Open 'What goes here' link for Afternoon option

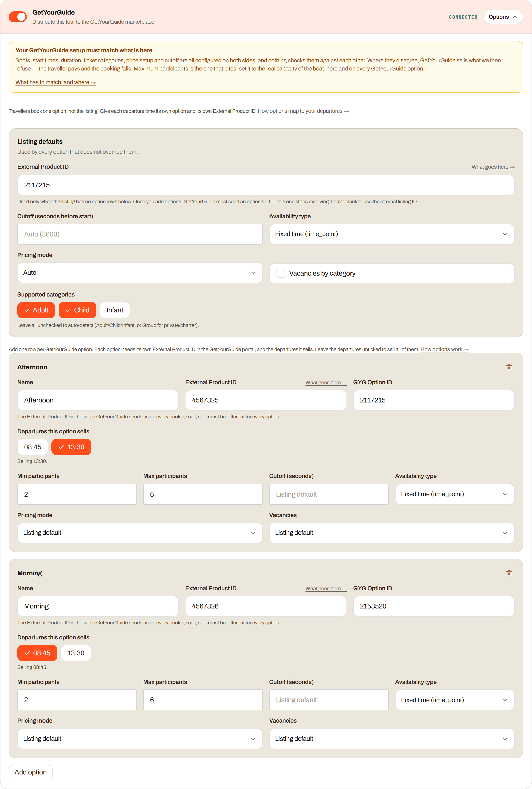pos(326,382)
